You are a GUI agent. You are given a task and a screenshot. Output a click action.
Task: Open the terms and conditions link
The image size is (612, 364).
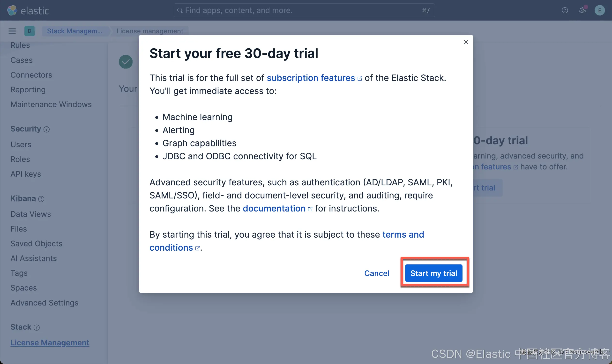click(x=403, y=235)
